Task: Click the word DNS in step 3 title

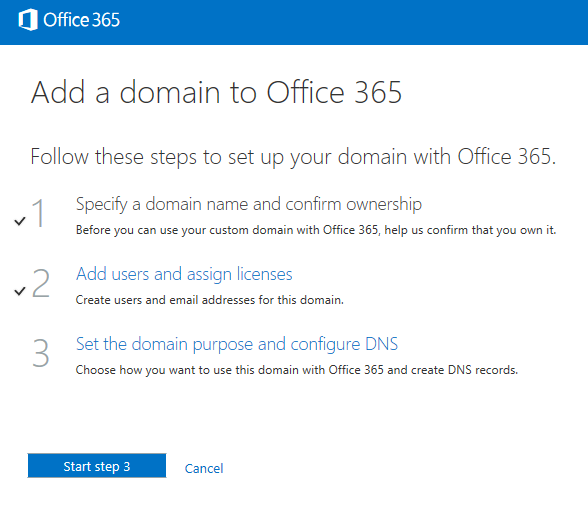Action: click(382, 344)
